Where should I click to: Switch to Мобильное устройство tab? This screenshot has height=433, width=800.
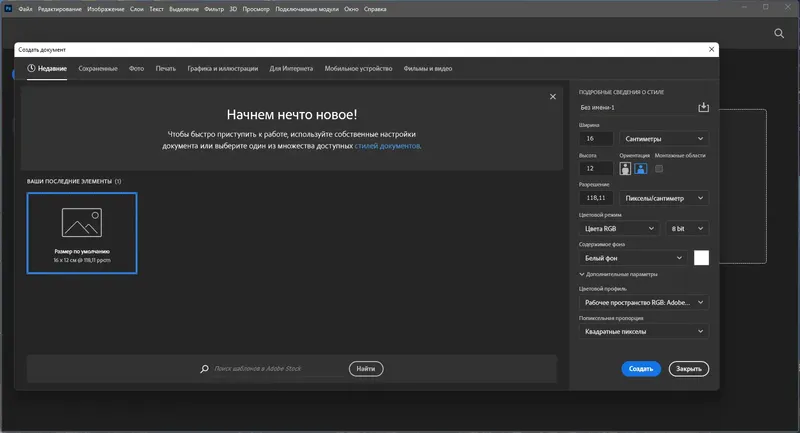358,68
